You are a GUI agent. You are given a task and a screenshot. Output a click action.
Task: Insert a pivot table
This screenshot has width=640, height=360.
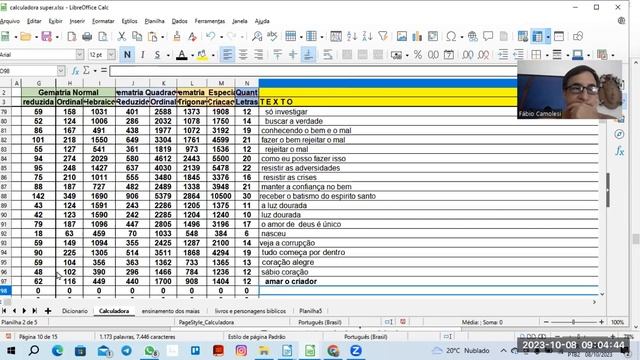[433, 37]
